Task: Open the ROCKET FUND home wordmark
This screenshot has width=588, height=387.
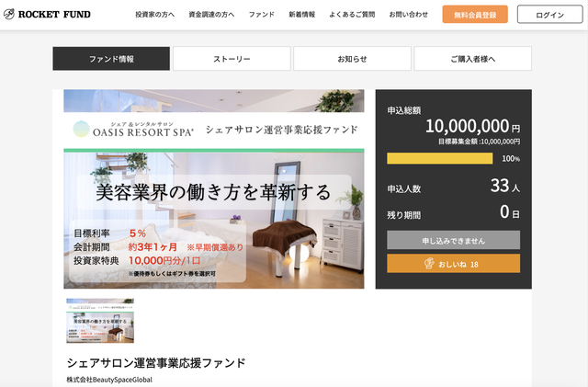Action: coord(54,15)
